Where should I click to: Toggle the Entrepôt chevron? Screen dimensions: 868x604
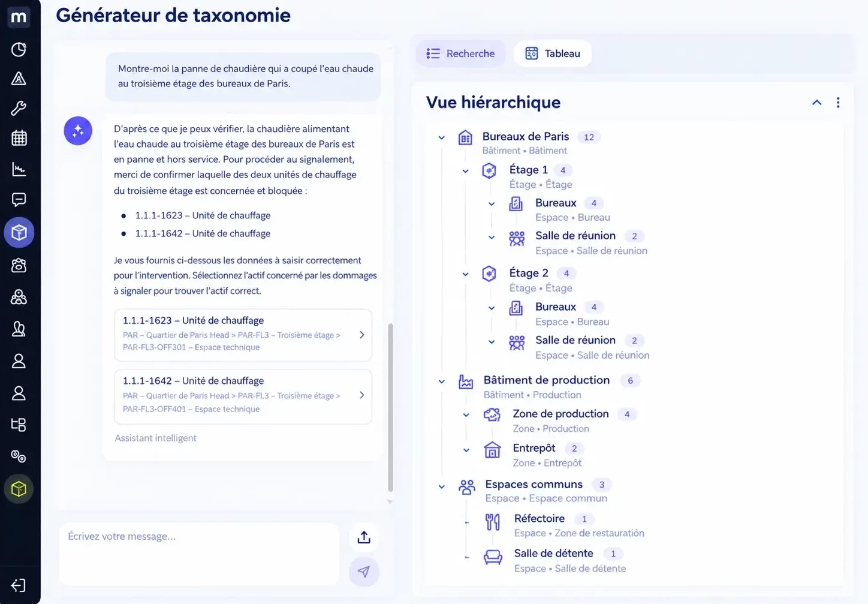pos(466,450)
